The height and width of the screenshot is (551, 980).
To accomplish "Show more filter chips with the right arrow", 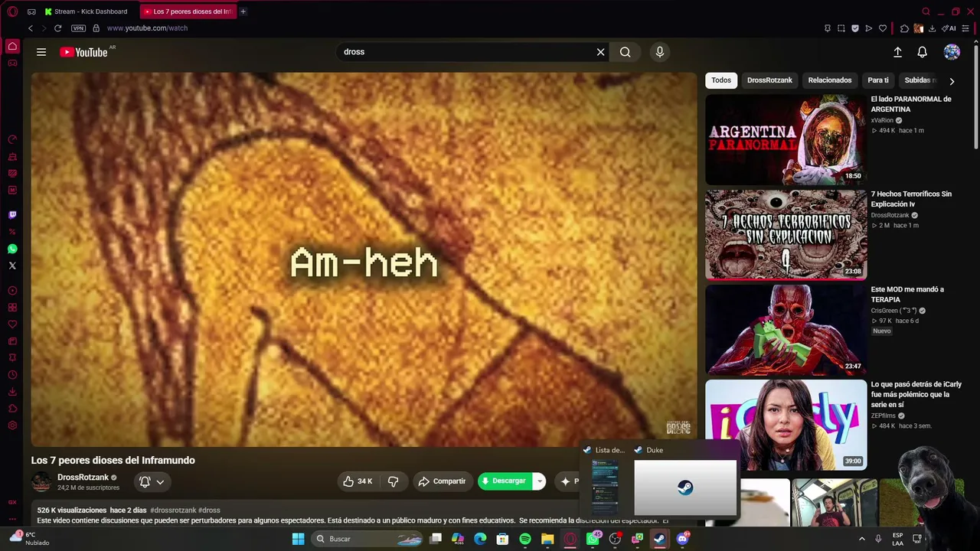I will [952, 80].
